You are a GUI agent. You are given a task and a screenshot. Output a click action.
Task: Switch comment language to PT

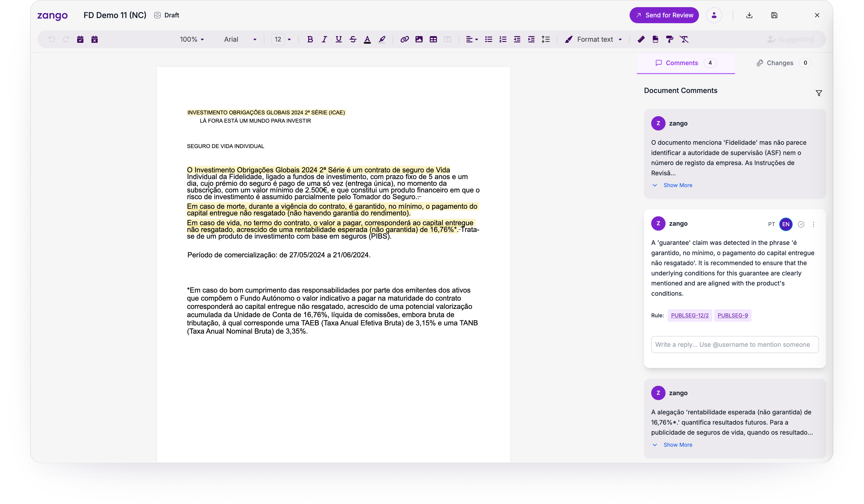(771, 224)
